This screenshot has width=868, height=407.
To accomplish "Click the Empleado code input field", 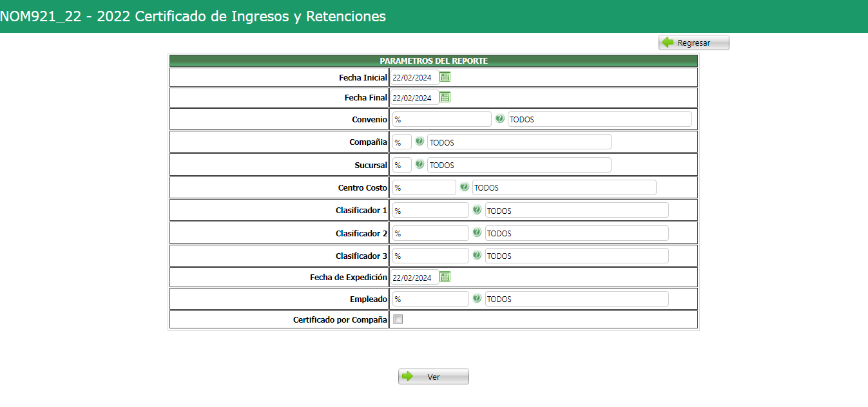I will click(430, 299).
